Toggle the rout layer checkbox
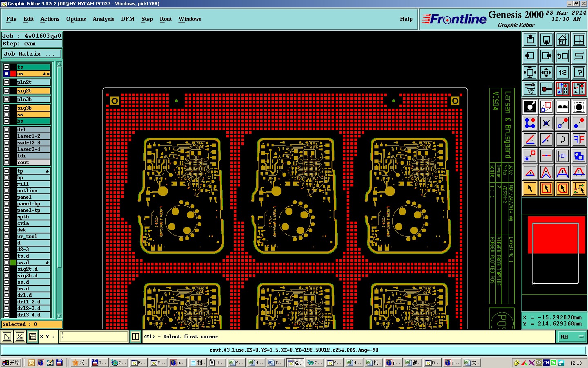Image resolution: width=588 pixels, height=368 pixels. coord(7,162)
